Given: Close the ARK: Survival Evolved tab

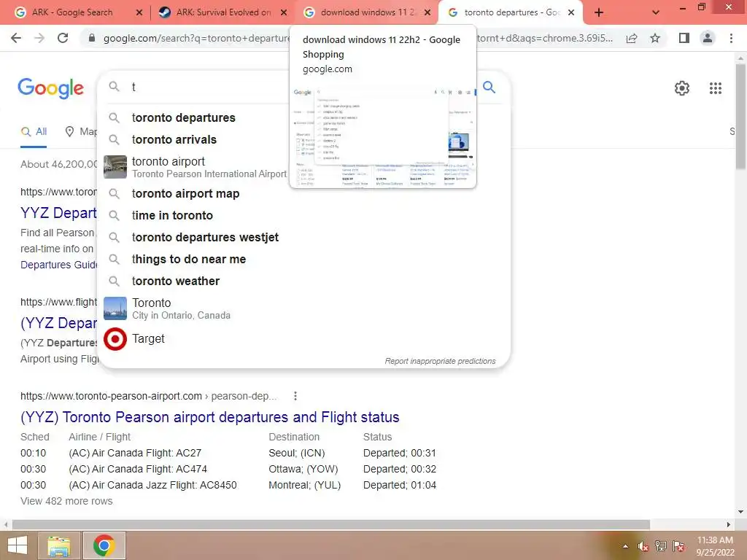Looking at the screenshot, I should pyautogui.click(x=284, y=12).
